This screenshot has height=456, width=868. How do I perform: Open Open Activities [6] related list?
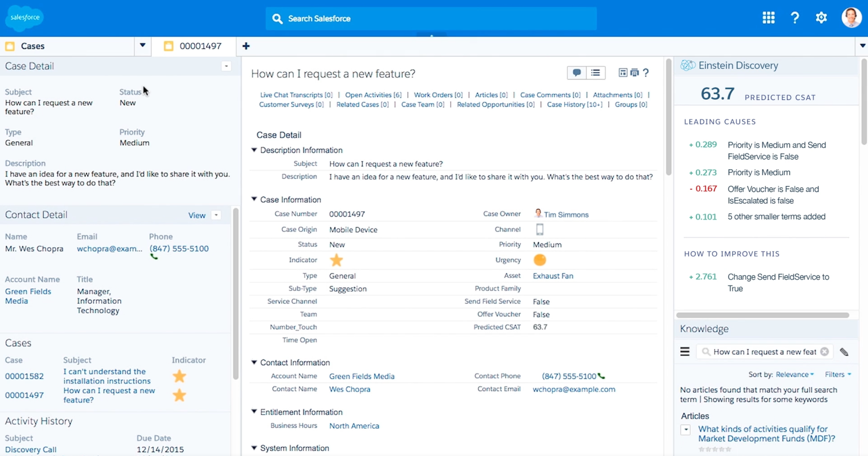click(x=373, y=95)
